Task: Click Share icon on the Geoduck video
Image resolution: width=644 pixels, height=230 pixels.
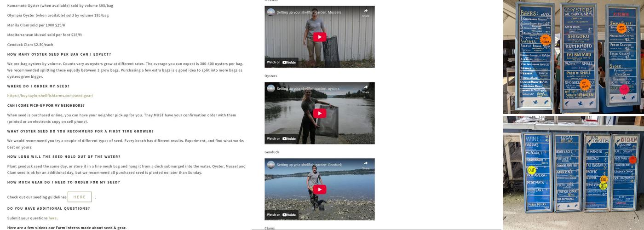Action: click(x=366, y=165)
